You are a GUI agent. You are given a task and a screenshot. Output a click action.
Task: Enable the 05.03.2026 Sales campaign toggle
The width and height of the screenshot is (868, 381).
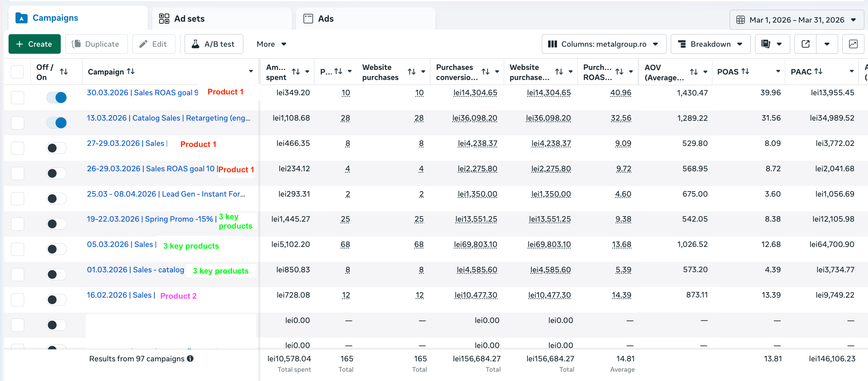coord(56,249)
